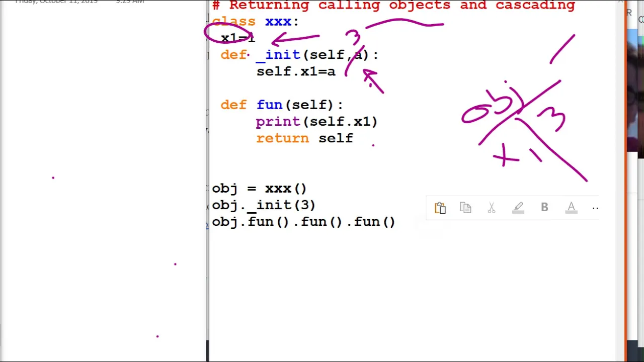Click 'class xxx:' declaration
The width and height of the screenshot is (644, 362).
[x=255, y=22]
